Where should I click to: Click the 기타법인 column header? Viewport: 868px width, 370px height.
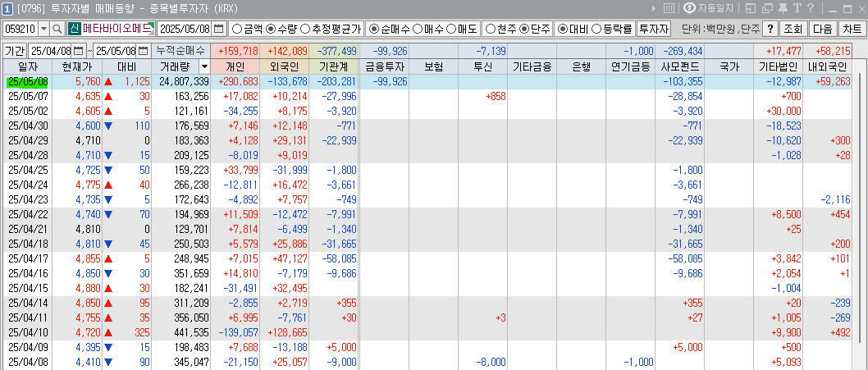(x=779, y=67)
